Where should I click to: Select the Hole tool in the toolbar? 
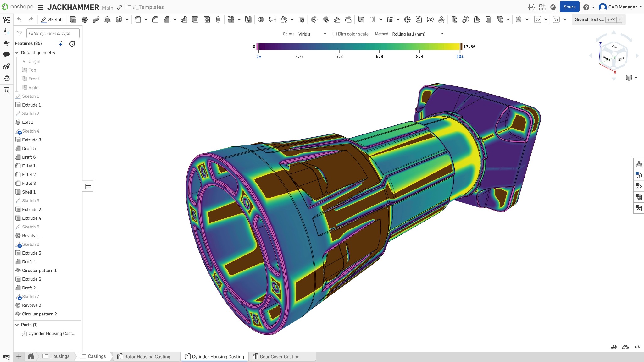[207, 19]
